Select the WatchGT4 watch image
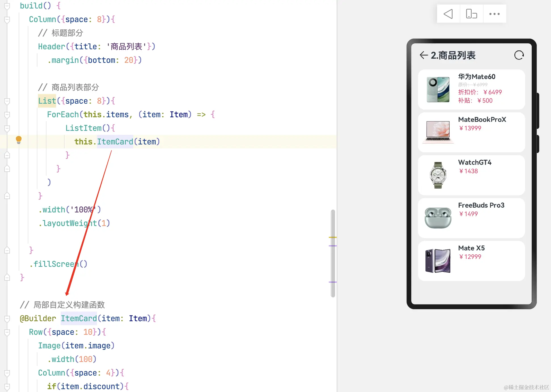The height and width of the screenshot is (392, 551). pyautogui.click(x=438, y=175)
